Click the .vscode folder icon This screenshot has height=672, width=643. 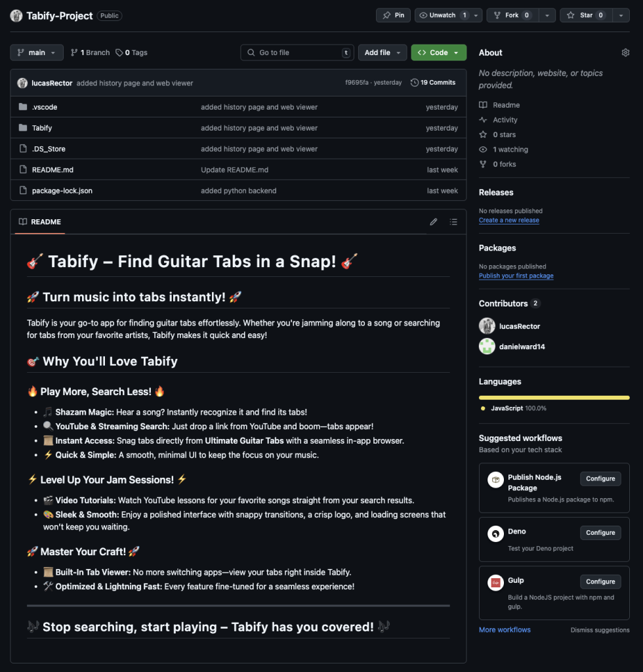tap(23, 107)
